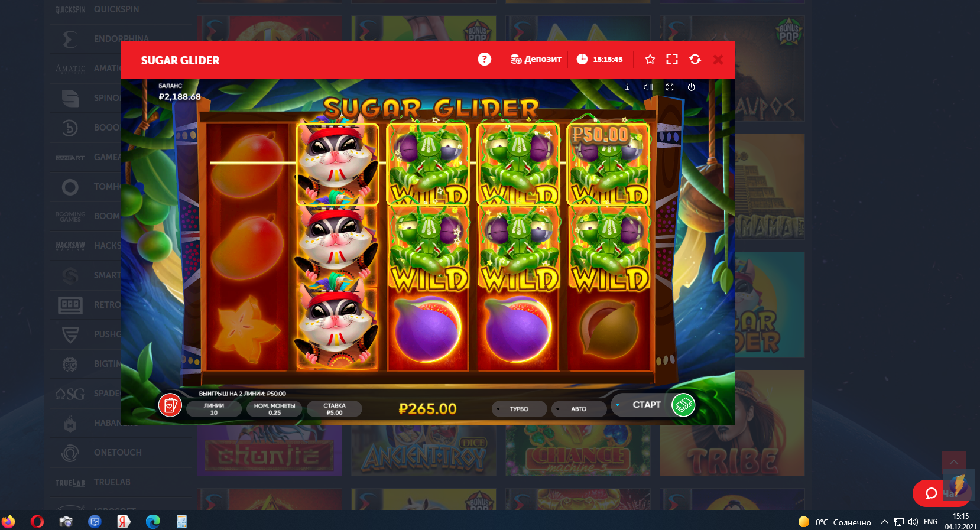Click the green cash spin icon

pyautogui.click(x=683, y=405)
